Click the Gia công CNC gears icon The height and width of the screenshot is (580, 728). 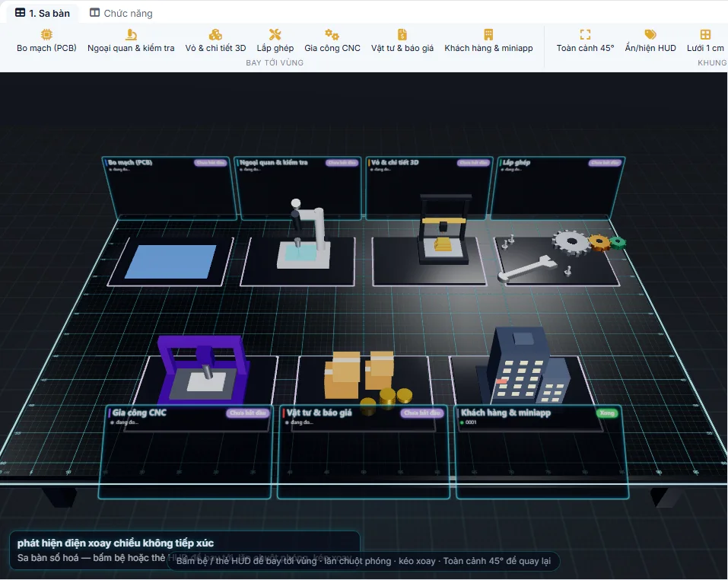(x=332, y=34)
